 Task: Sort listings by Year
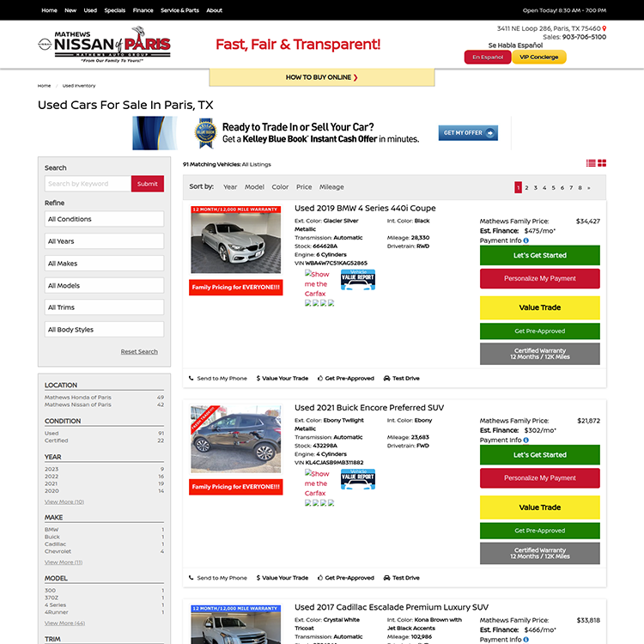click(x=230, y=187)
